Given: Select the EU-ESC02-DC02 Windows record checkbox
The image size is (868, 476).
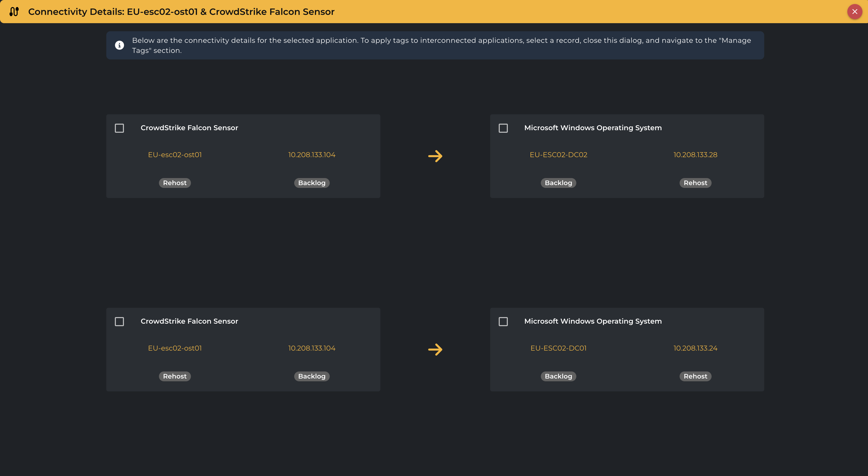Looking at the screenshot, I should click(503, 128).
